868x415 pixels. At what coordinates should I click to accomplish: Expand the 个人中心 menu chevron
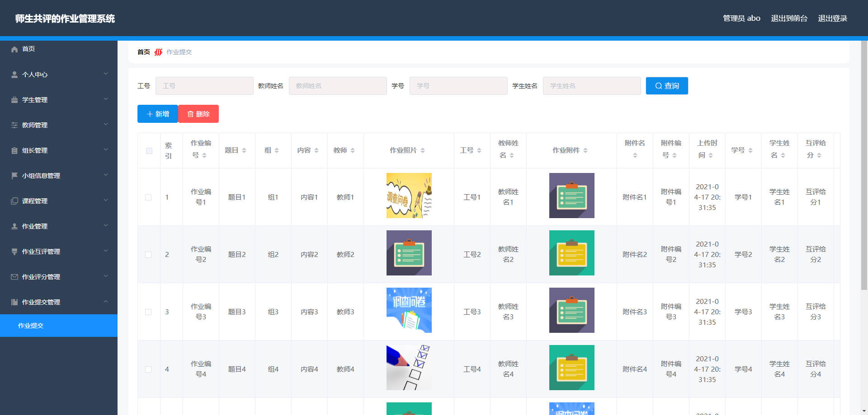(x=106, y=74)
